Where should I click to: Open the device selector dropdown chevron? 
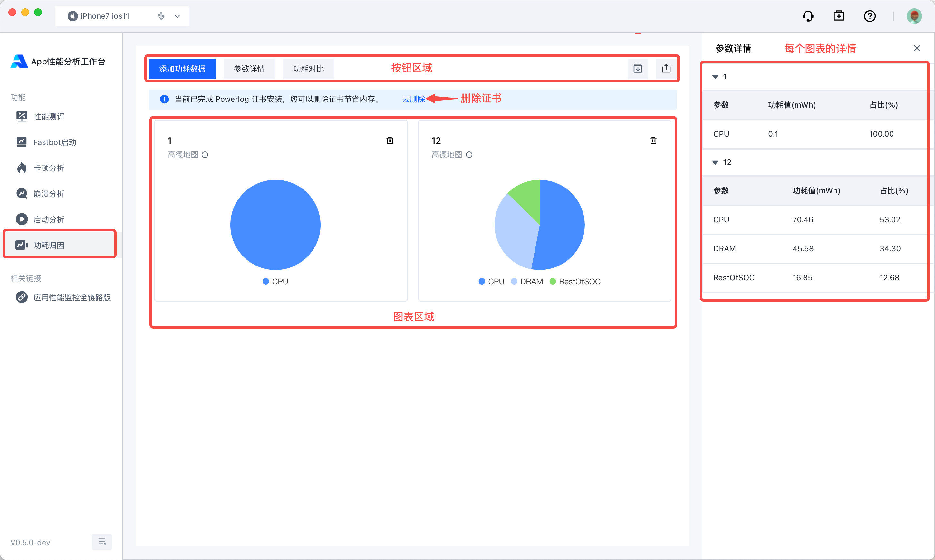click(x=177, y=16)
